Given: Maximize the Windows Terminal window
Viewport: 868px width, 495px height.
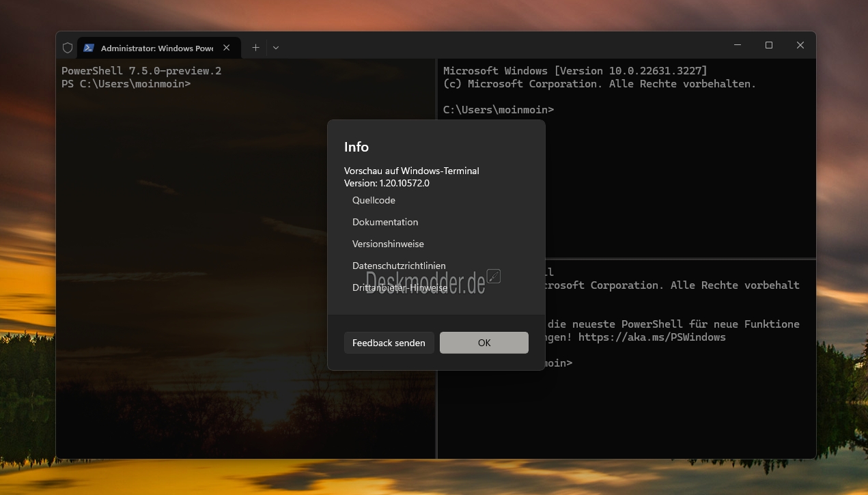Looking at the screenshot, I should click(769, 45).
